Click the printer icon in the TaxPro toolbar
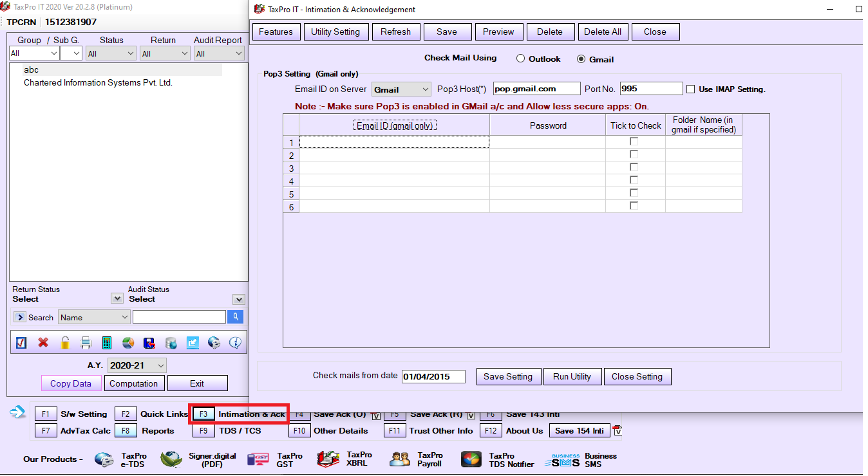This screenshot has height=476, width=868. click(86, 343)
